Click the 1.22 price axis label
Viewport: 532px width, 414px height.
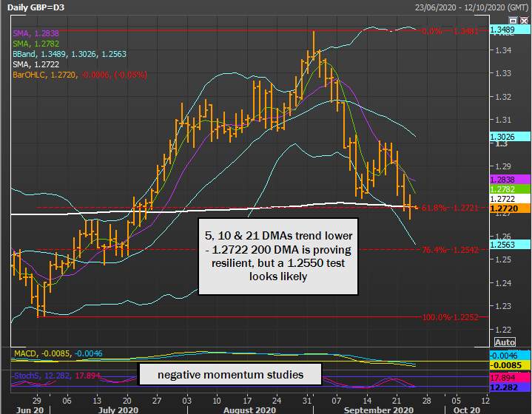[x=503, y=329]
